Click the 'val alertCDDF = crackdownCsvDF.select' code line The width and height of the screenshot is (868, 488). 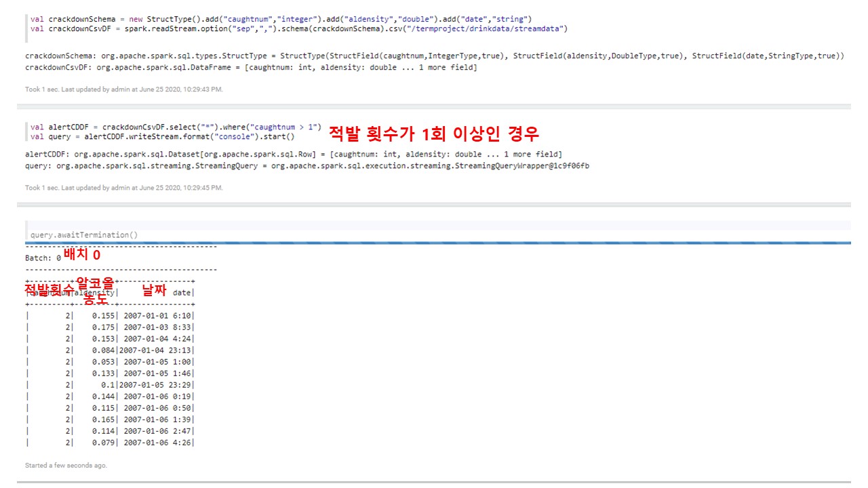coord(176,127)
